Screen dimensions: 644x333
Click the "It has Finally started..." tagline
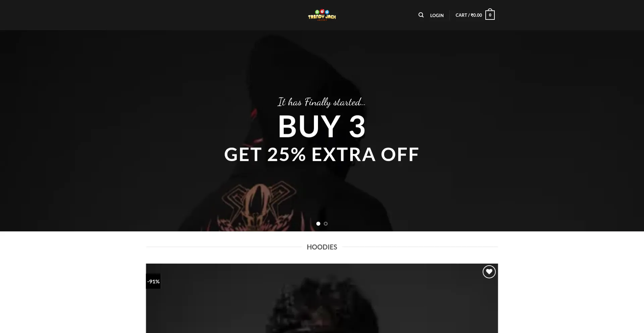point(321,102)
